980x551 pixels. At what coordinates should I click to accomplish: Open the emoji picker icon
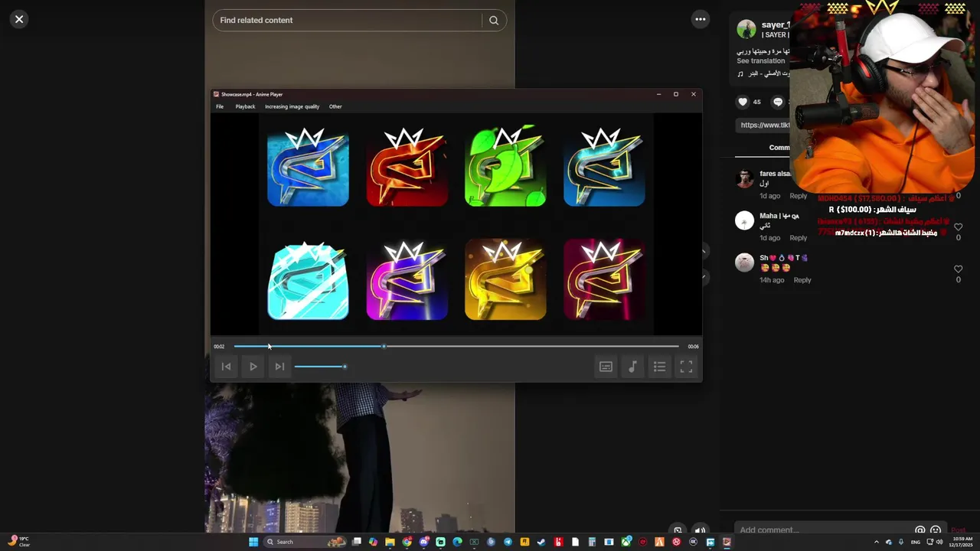coord(936,530)
